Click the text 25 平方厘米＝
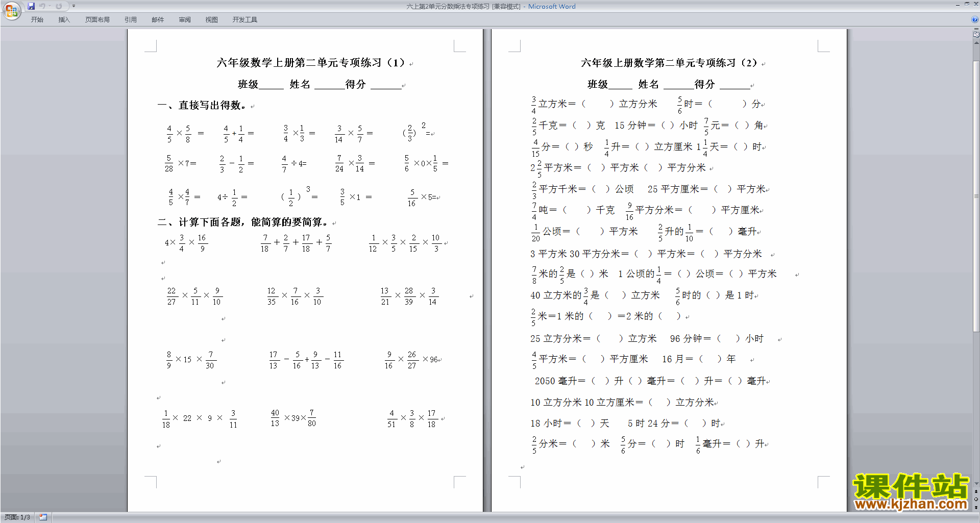This screenshot has height=523, width=980. coord(678,189)
